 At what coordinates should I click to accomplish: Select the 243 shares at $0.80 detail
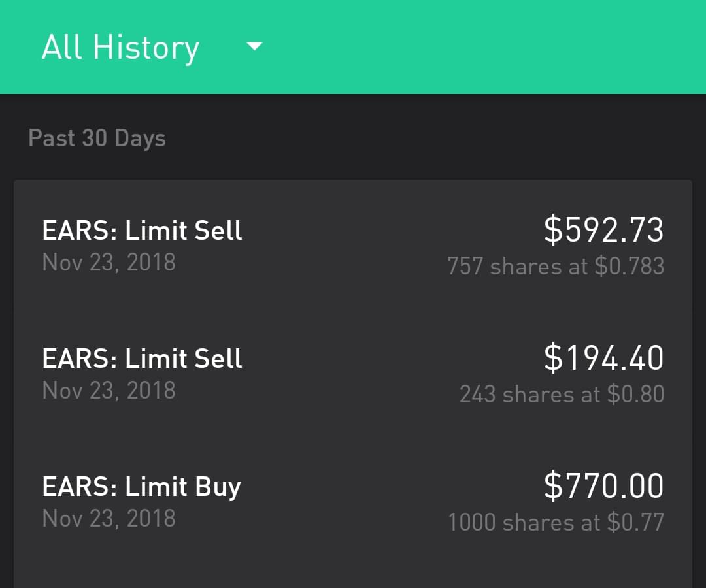(x=562, y=395)
